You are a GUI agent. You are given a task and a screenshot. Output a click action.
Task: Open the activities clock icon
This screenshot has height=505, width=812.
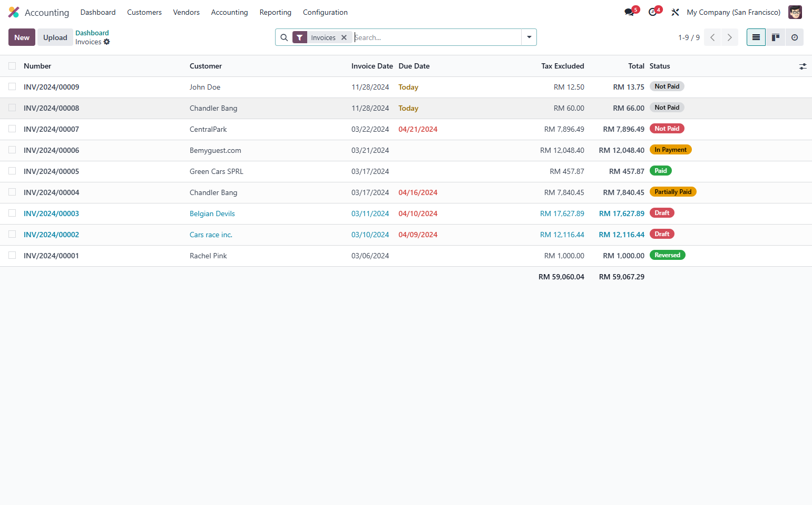point(652,12)
